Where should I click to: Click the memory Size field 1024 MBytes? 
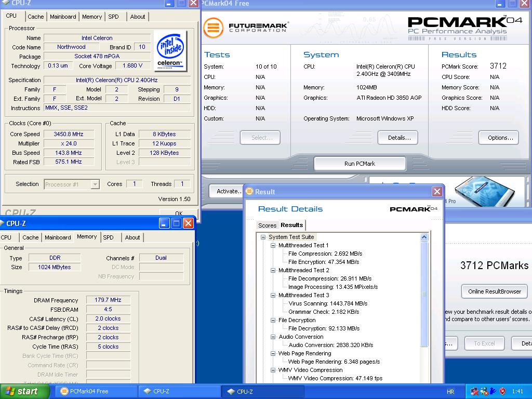(54, 267)
